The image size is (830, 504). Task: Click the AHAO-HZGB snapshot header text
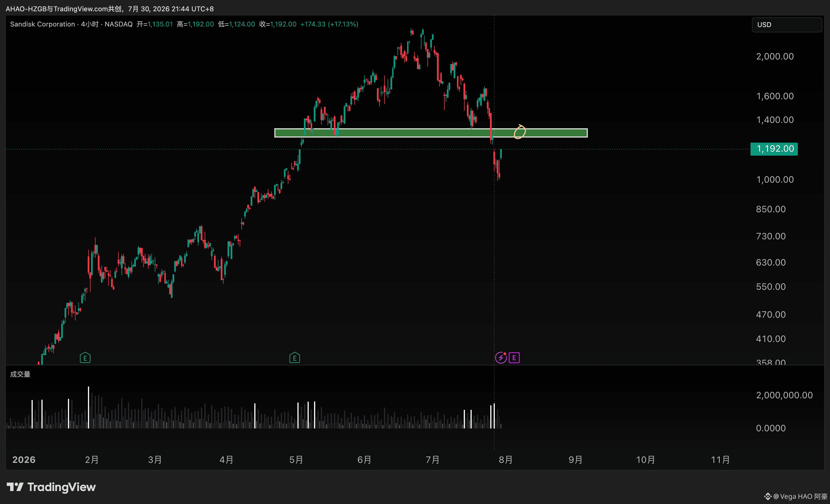[109, 9]
